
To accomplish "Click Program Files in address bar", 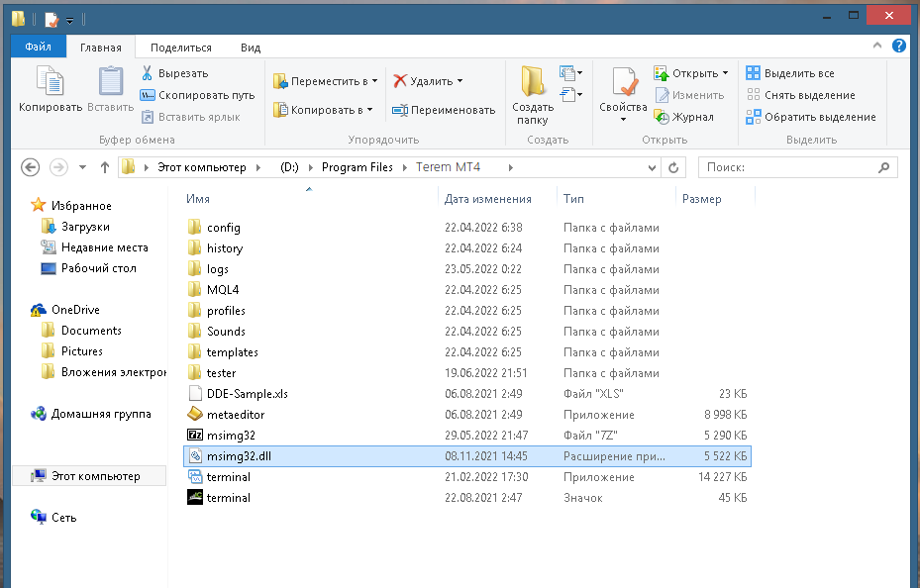I will (357, 167).
